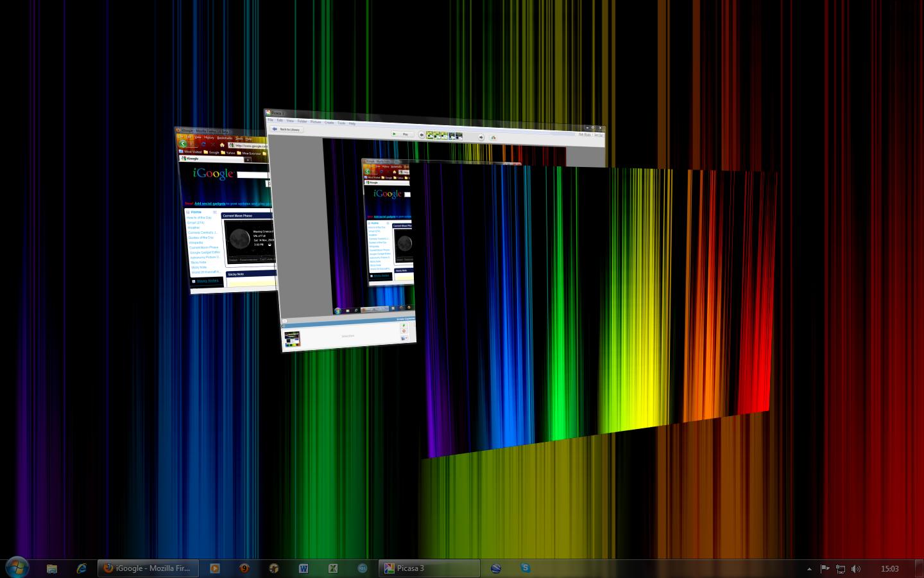Screen dimensions: 924x578
Task: Go to previous photo arrow in Picasa
Action: pos(422,136)
